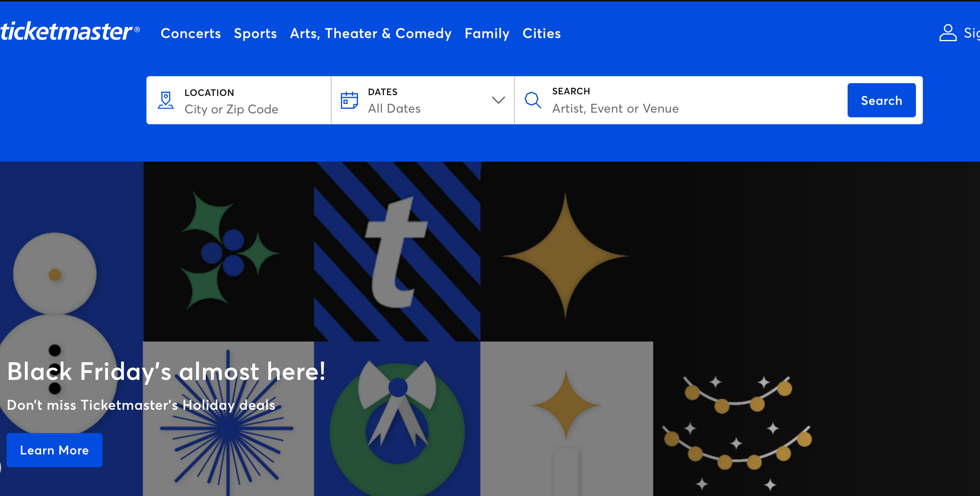
Task: Open the All Dates selector
Action: (394, 108)
